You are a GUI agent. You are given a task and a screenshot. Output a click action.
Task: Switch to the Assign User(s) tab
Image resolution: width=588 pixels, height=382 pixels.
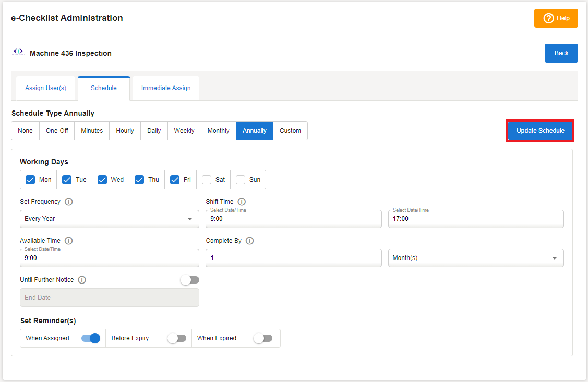pyautogui.click(x=46, y=88)
